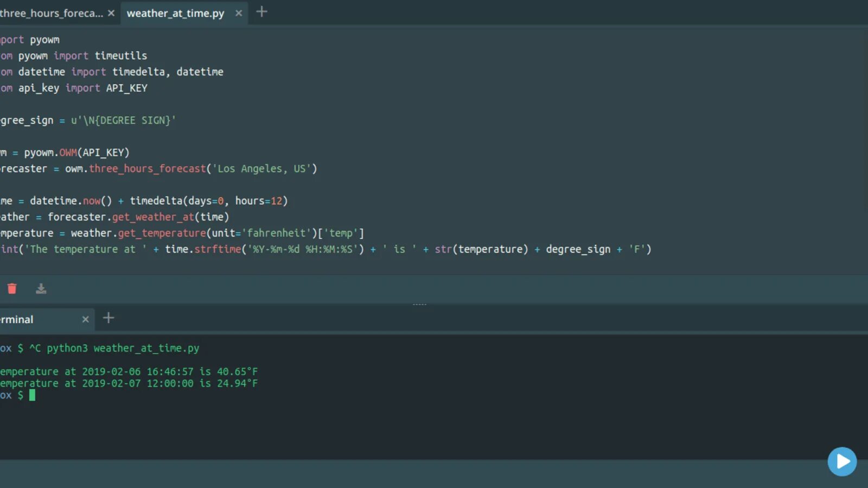This screenshot has width=868, height=488.
Task: Click the strftime format string
Action: click(303, 249)
